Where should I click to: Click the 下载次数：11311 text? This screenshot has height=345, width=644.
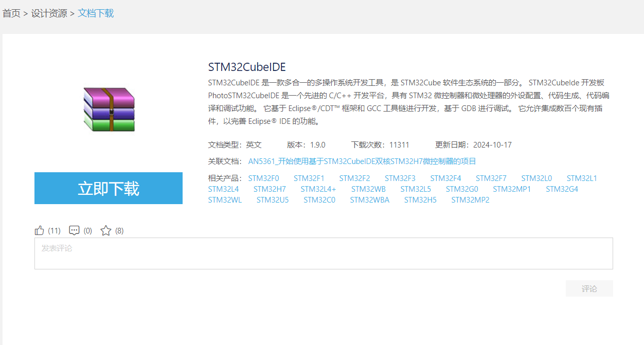[x=380, y=145]
